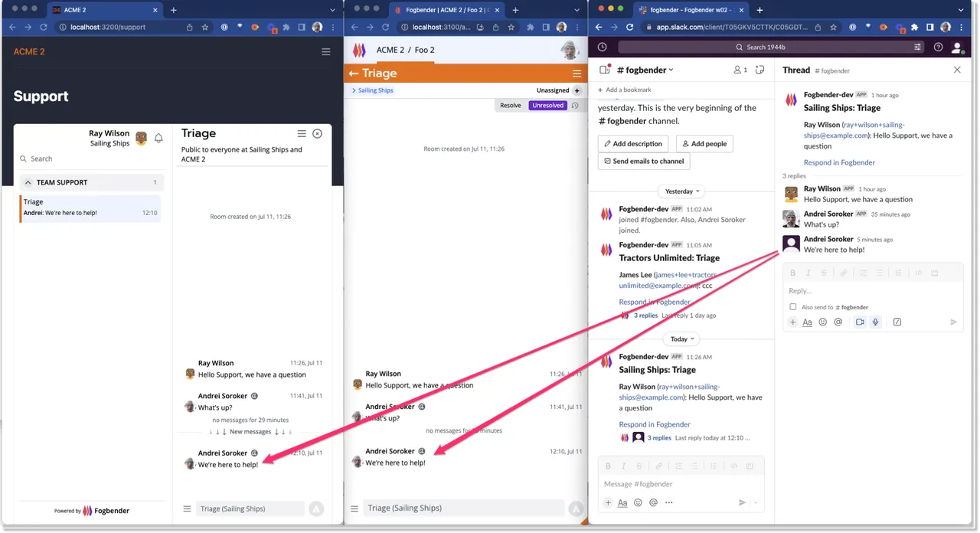Click message box in Fogbender agent window
The width and height of the screenshot is (980, 533).
click(462, 508)
